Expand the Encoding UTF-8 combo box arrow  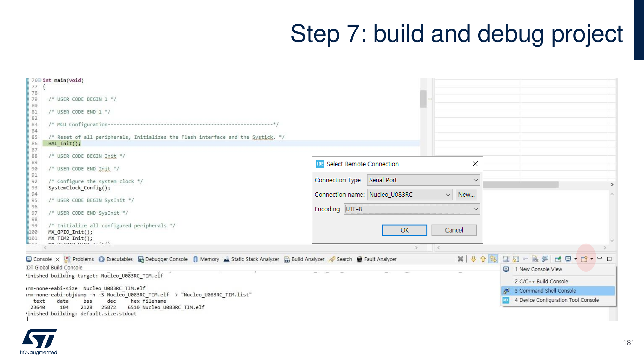[475, 209]
